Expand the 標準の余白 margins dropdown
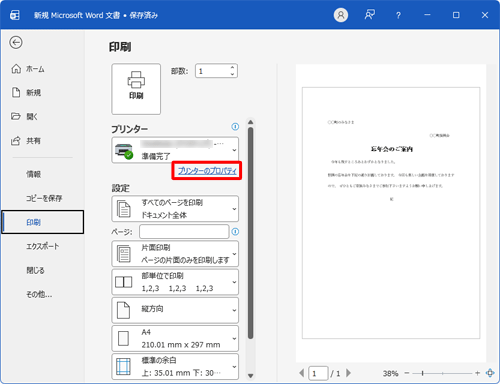500x384 pixels. tap(175, 367)
